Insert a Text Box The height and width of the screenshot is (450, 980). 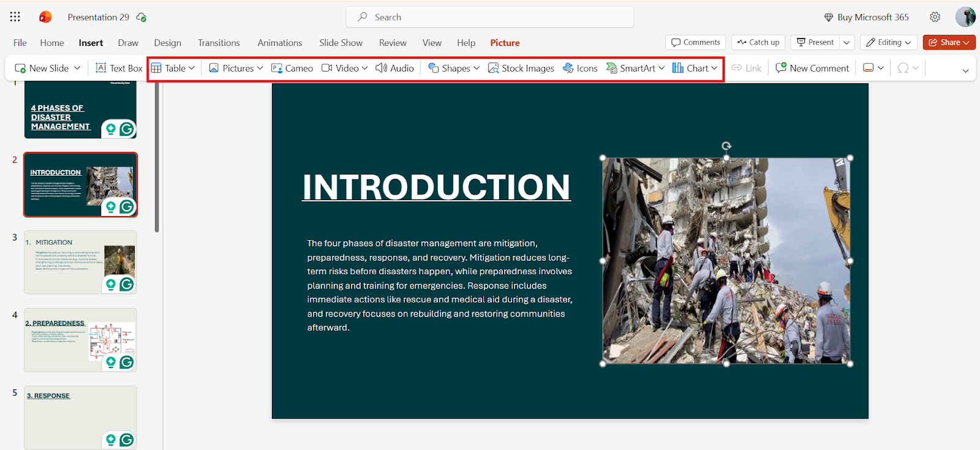point(119,68)
